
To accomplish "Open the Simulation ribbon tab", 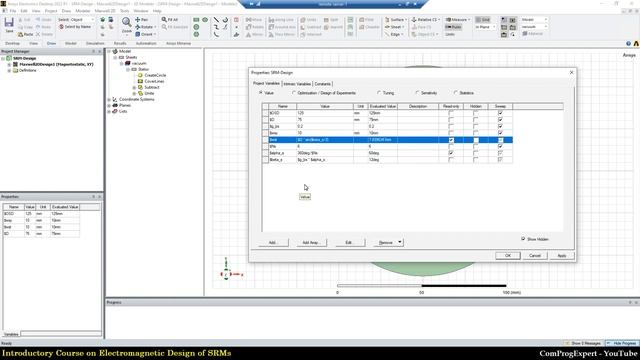I will click(95, 43).
